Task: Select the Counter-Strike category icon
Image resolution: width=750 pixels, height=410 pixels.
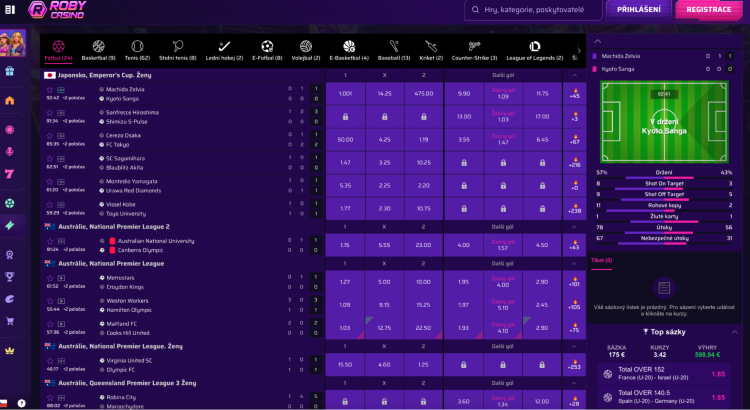Action: click(474, 46)
